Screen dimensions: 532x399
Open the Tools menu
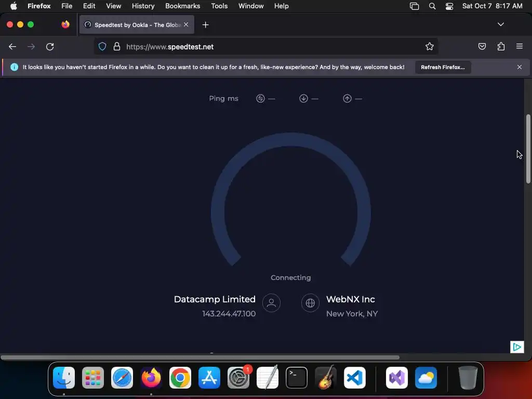219,6
